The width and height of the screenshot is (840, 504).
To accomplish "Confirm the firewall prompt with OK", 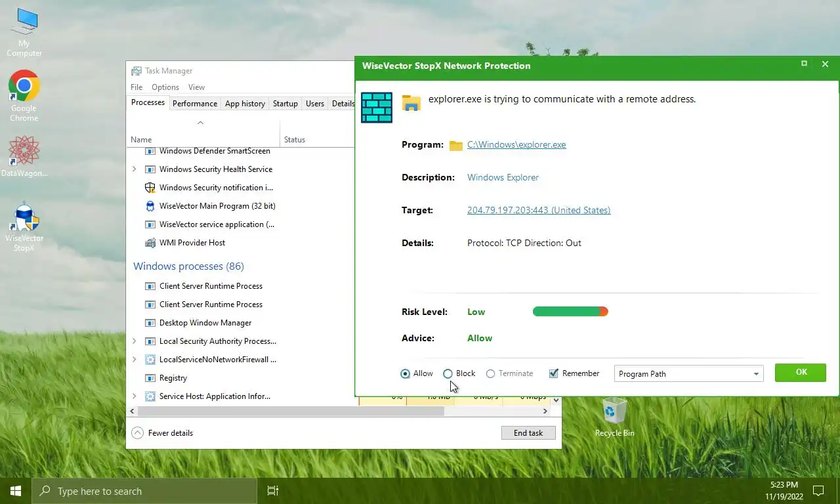I will coord(801,372).
